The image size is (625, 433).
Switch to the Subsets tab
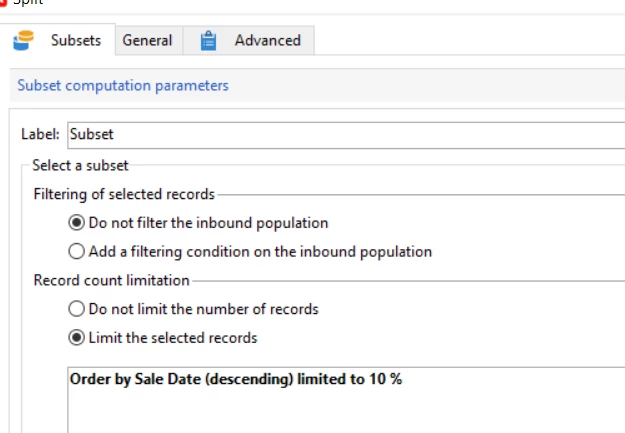click(76, 41)
